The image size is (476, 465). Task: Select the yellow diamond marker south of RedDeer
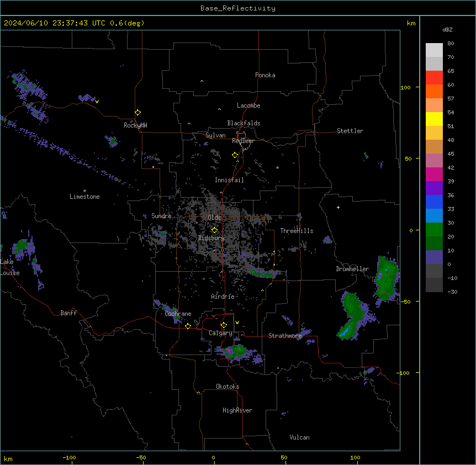pos(235,155)
